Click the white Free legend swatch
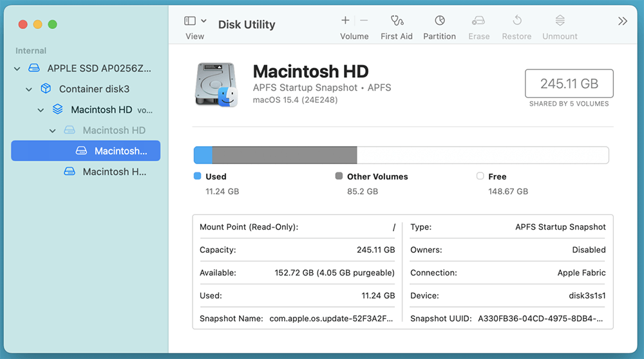This screenshot has width=644, height=359. (480, 176)
